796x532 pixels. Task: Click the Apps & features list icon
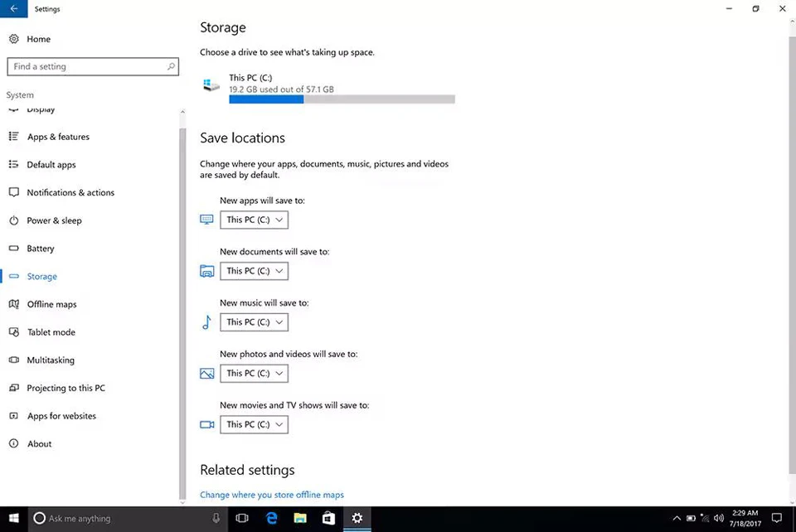(x=14, y=137)
